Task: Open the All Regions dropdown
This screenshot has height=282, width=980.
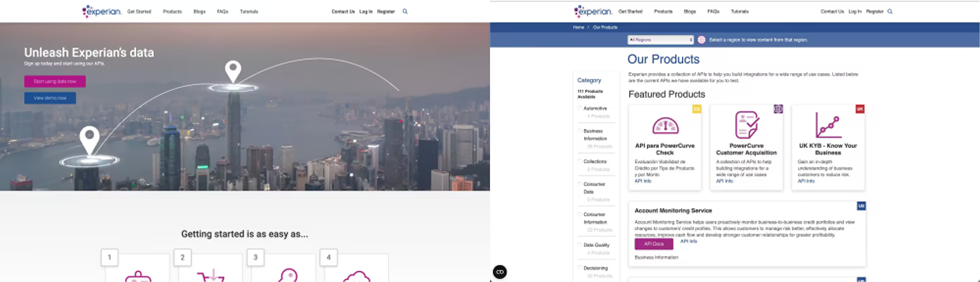Action: pyautogui.click(x=660, y=40)
